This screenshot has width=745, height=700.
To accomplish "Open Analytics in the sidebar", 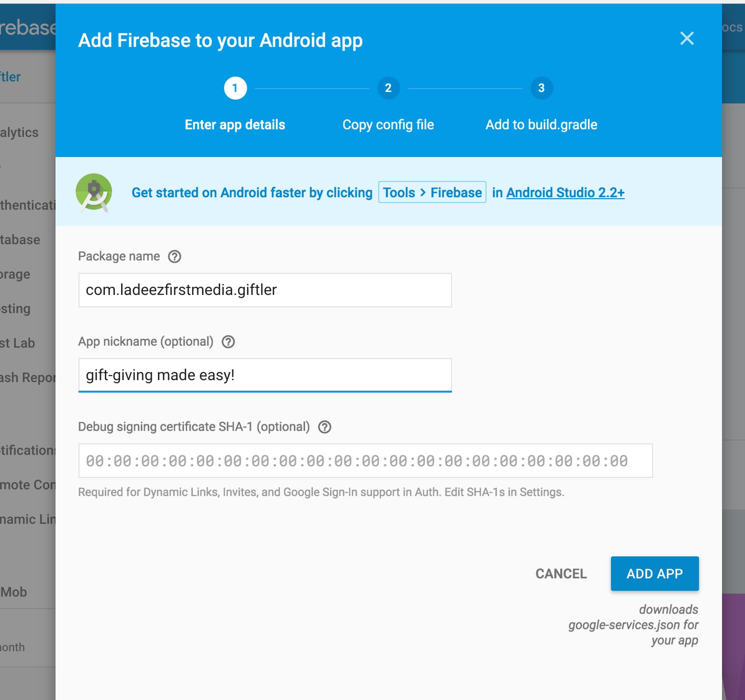I will tap(19, 133).
